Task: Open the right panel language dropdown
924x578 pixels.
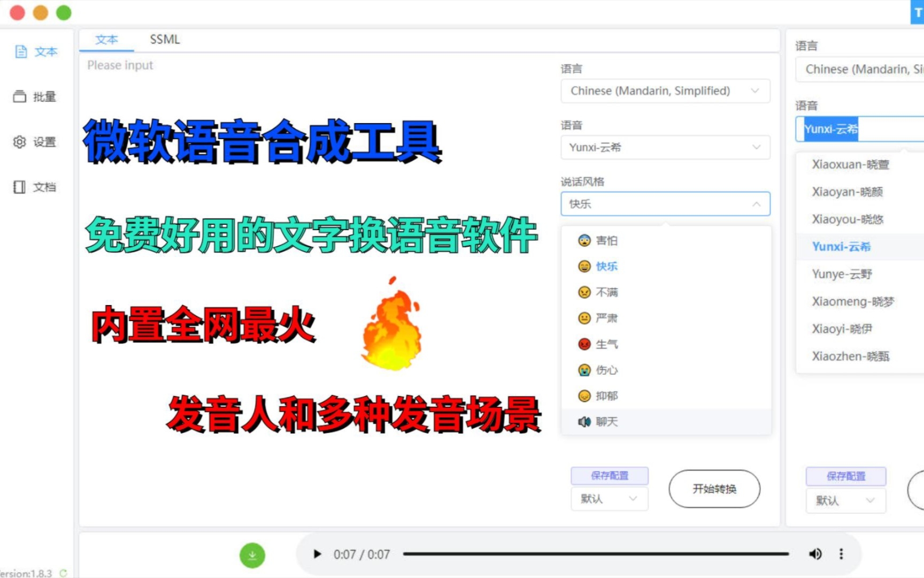Action: 859,70
